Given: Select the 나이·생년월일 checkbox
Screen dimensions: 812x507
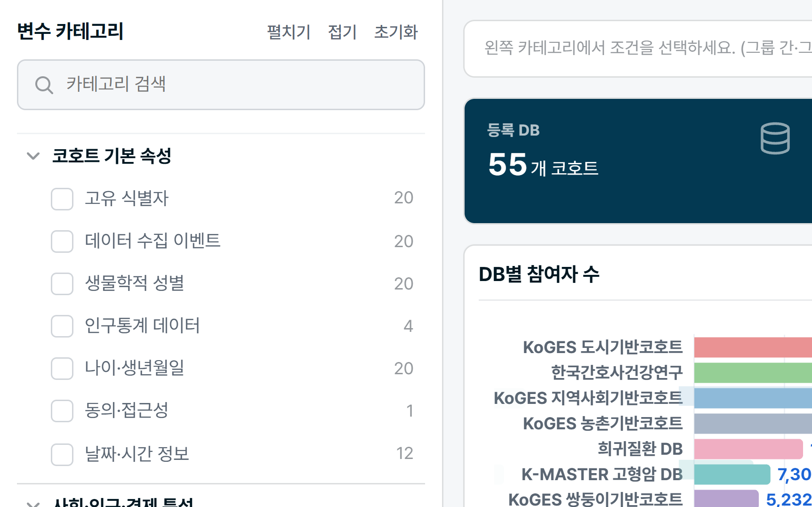Looking at the screenshot, I should point(62,368).
